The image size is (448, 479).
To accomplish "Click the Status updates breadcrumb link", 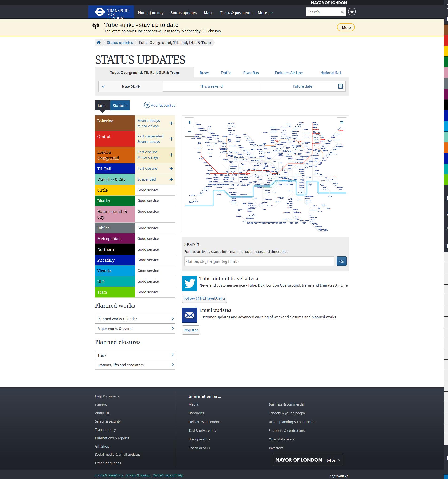I will click(x=120, y=43).
